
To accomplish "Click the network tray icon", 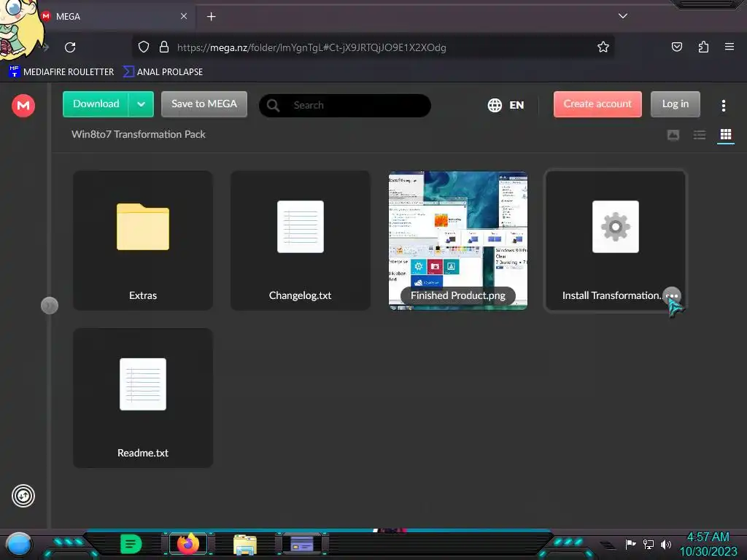I will [x=649, y=544].
